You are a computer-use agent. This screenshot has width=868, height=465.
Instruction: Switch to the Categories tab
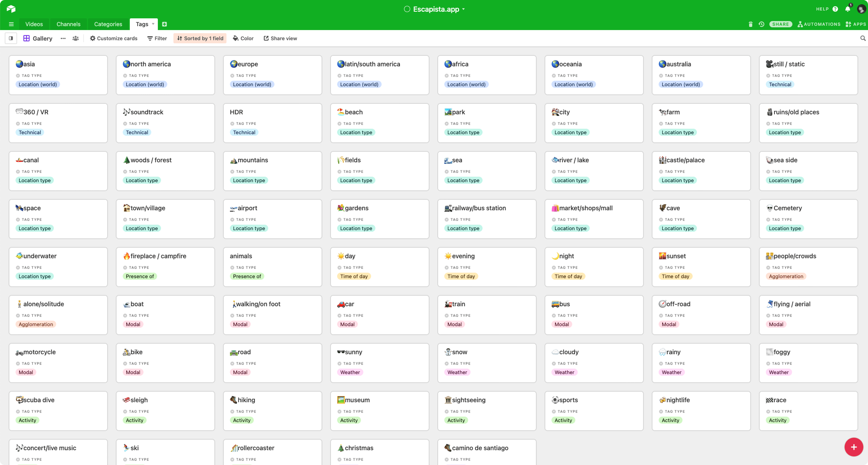click(108, 24)
